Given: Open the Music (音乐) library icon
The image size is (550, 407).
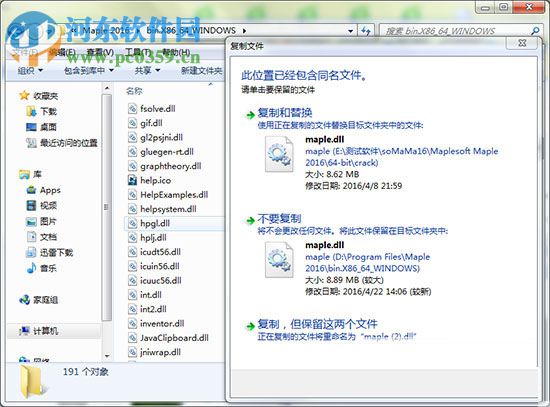Looking at the screenshot, I should [31, 268].
